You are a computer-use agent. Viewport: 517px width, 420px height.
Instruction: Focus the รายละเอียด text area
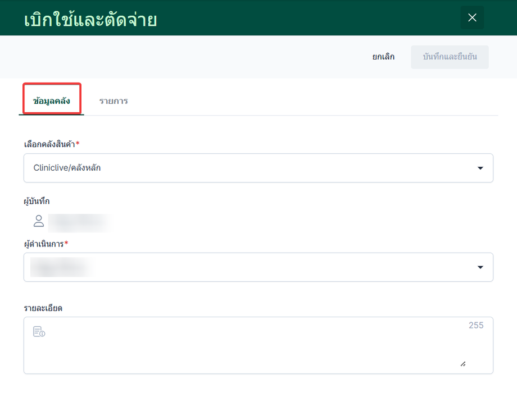click(258, 345)
